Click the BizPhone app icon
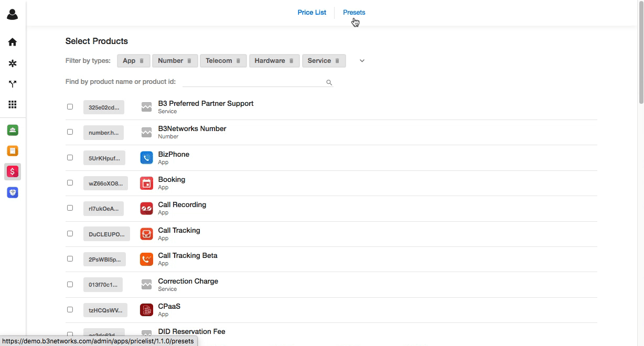 point(146,158)
